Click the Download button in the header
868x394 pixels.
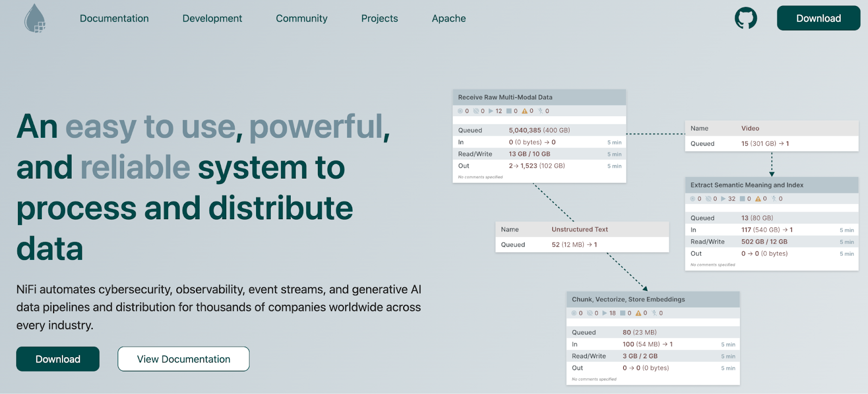[818, 18]
